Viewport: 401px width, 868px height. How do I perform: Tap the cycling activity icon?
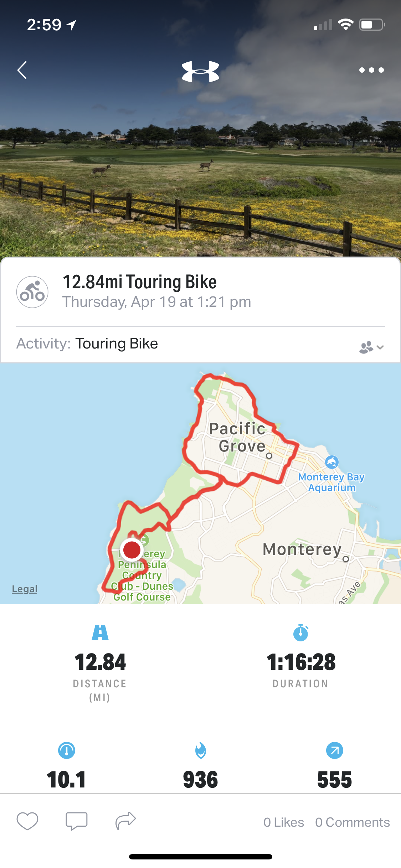(x=32, y=292)
